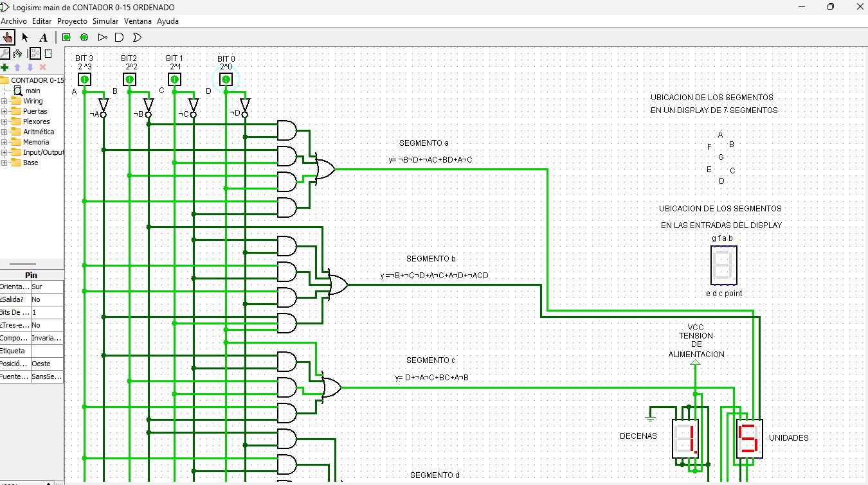Open the Orientación dropdown showing Sur

46,286
